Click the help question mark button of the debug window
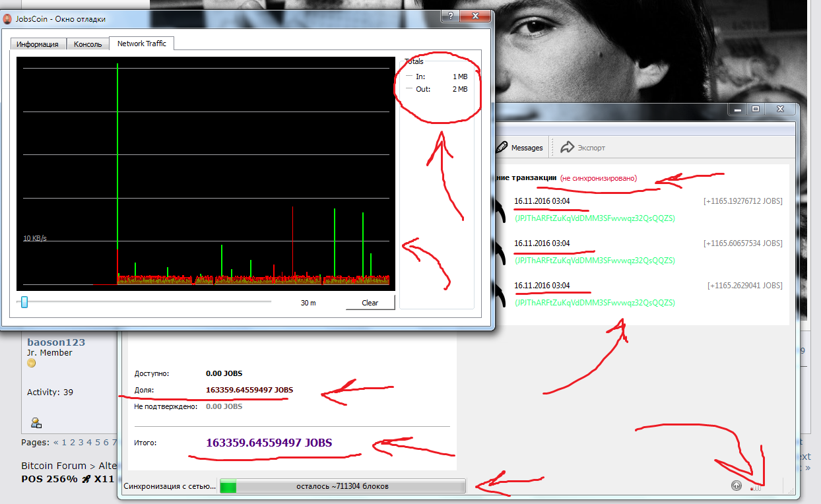This screenshot has width=821, height=504. click(449, 16)
